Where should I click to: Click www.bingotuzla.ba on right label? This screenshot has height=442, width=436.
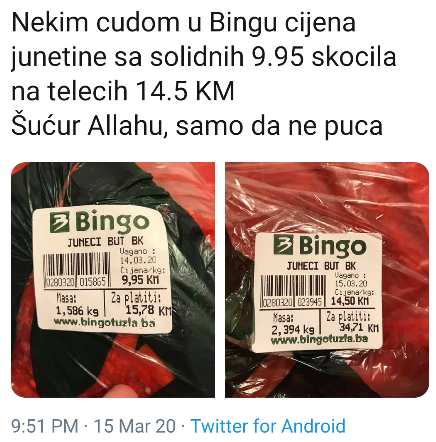pyautogui.click(x=319, y=339)
